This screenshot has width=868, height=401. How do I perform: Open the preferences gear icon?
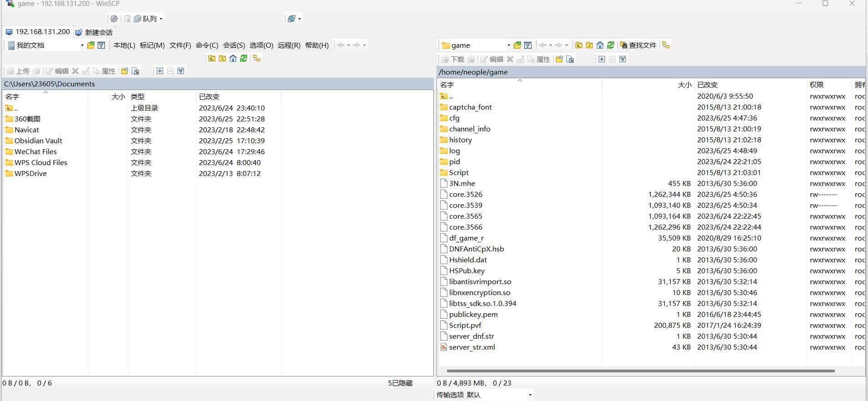point(114,19)
